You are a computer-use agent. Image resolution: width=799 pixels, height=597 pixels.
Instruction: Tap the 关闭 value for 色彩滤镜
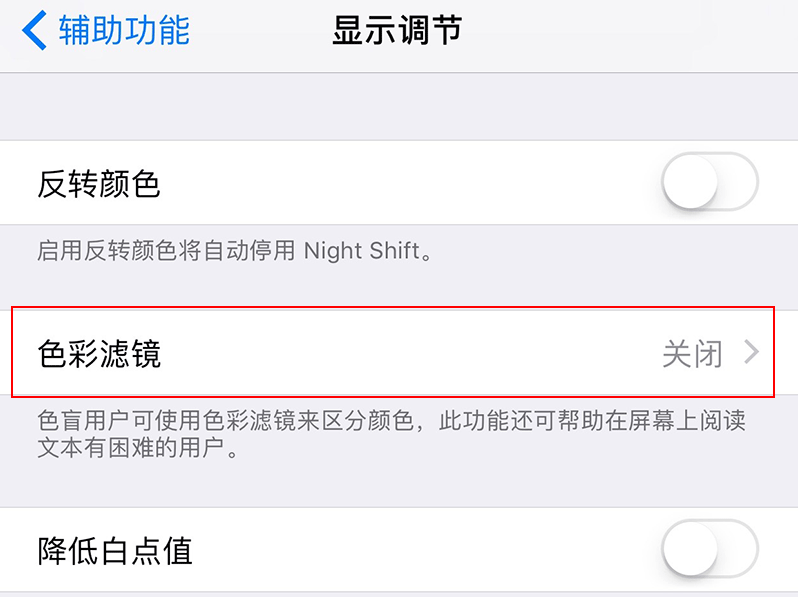coord(691,353)
